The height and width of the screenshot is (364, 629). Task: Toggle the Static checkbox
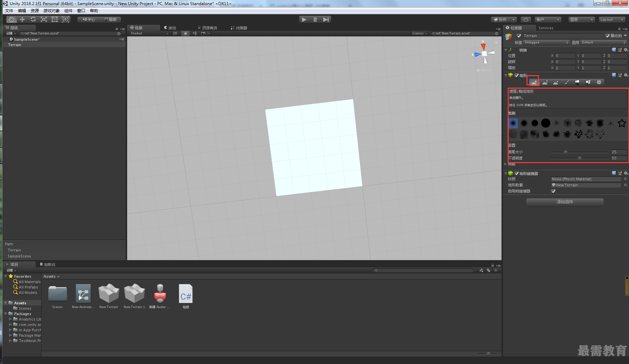click(607, 36)
